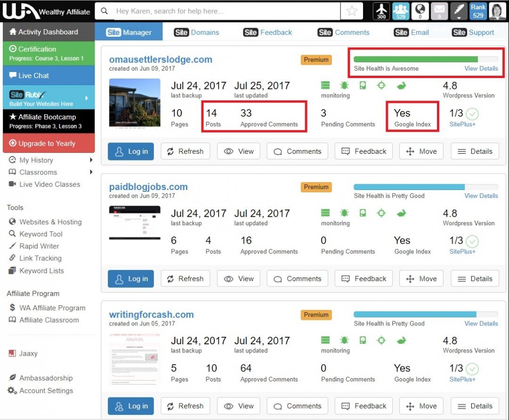
Task: Click the rabbit speed icon for omausettlerslodge.com
Action: pos(401,86)
